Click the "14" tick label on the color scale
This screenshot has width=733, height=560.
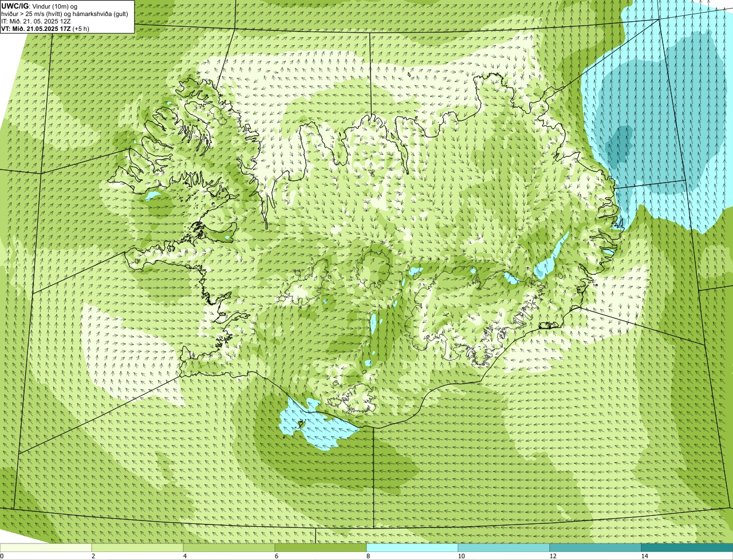(x=644, y=556)
